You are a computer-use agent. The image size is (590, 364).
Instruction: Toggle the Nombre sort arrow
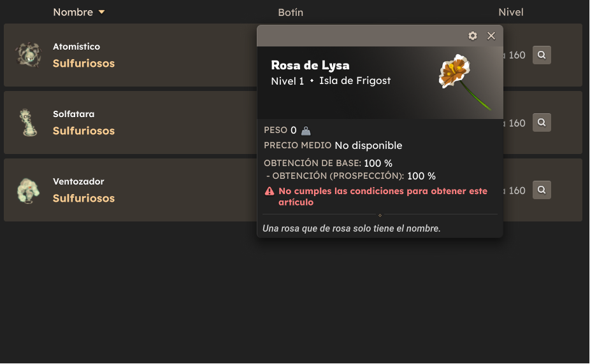[x=101, y=12]
